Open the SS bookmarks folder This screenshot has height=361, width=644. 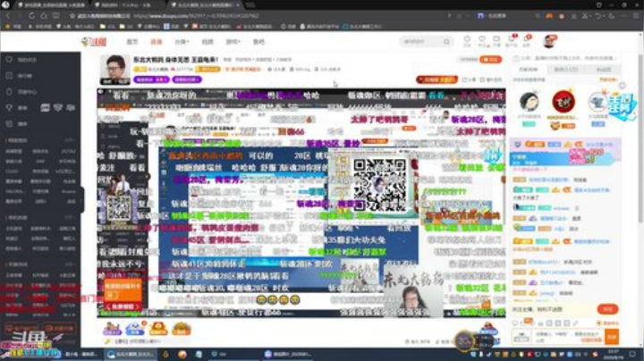coord(126,26)
